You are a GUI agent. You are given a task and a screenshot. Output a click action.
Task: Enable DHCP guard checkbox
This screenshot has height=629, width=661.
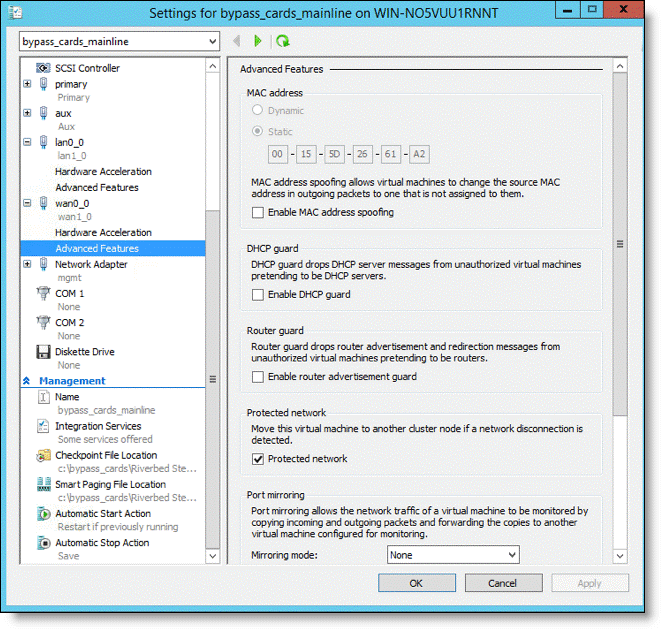pyautogui.click(x=258, y=295)
